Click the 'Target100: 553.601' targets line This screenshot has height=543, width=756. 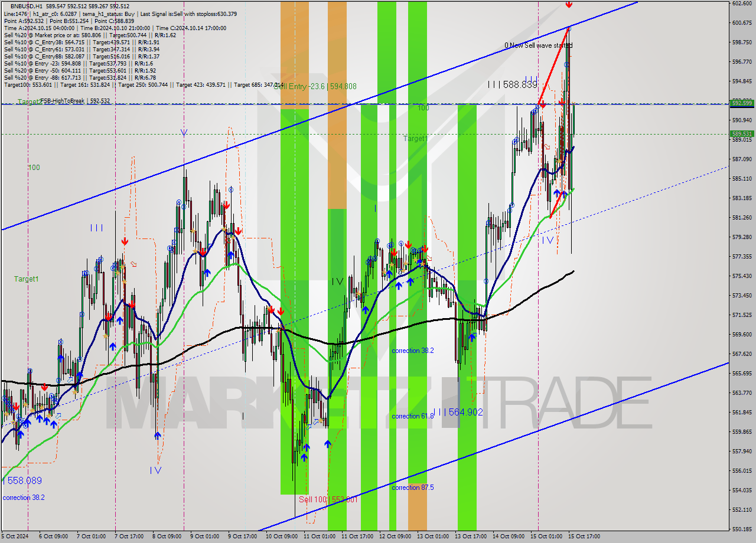(144, 84)
